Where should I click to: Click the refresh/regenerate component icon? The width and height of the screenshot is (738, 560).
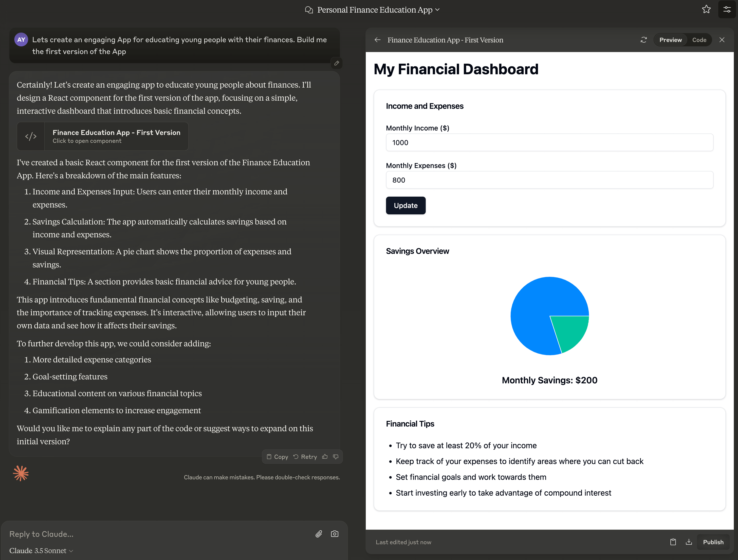coord(645,39)
